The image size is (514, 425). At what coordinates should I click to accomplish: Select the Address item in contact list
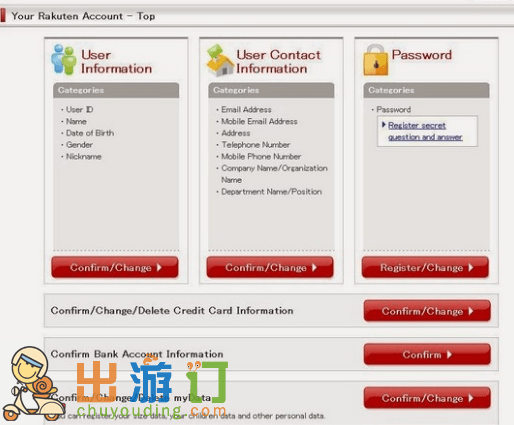pos(236,133)
